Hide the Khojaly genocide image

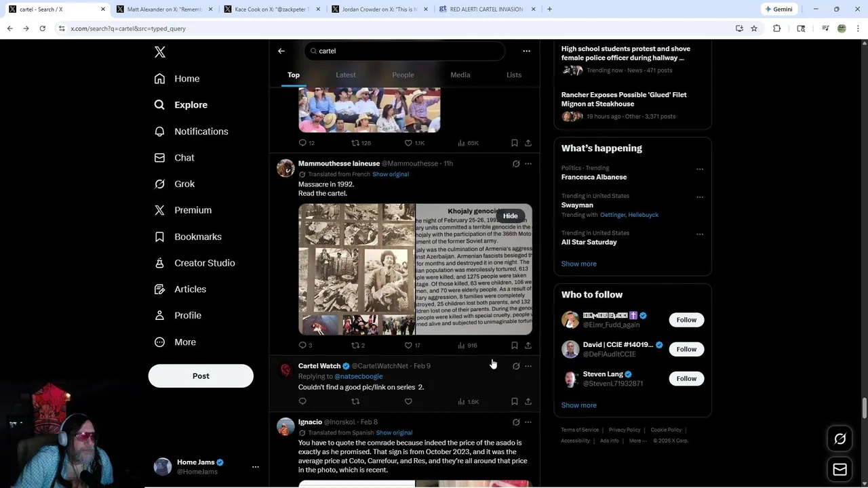[x=510, y=216]
